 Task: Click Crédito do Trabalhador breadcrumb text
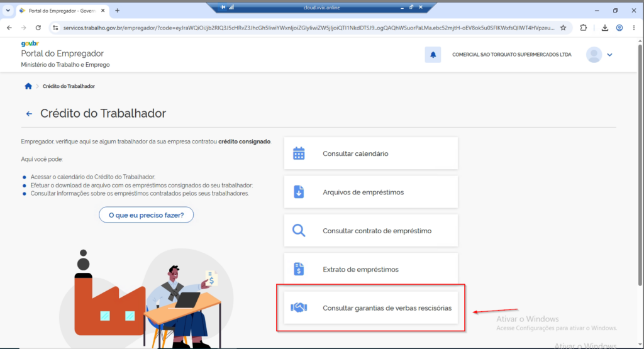tap(69, 86)
